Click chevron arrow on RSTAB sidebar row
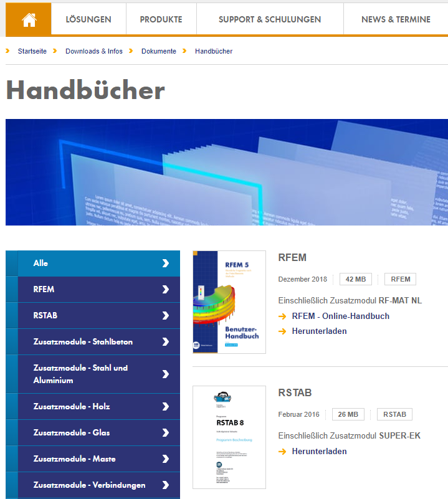The width and height of the screenshot is (448, 499). tap(166, 315)
